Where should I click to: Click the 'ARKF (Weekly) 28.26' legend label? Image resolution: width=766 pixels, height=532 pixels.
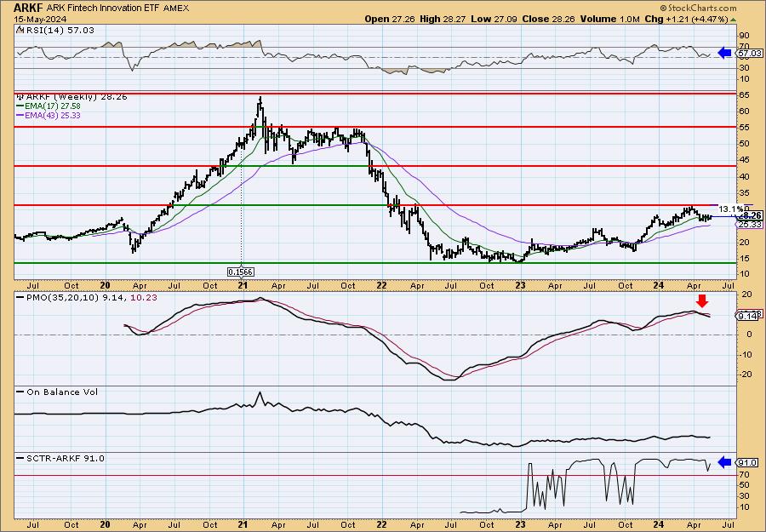(x=77, y=97)
